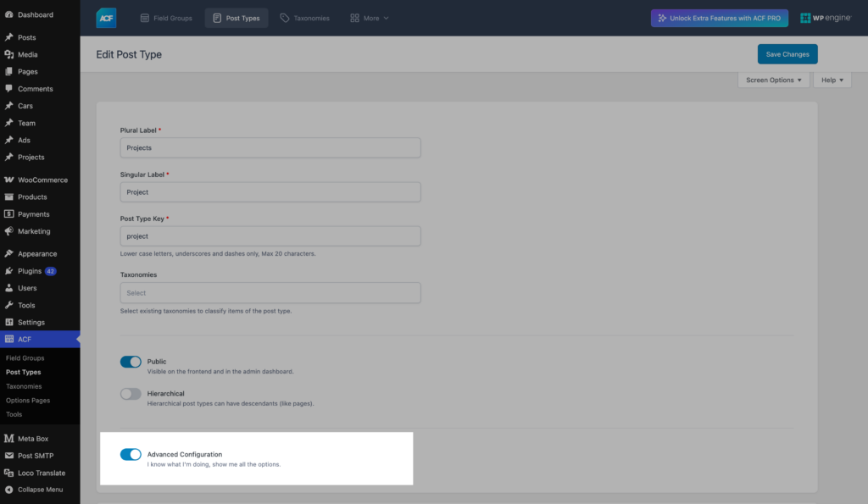The image size is (868, 504).
Task: Click the WooCommerce icon
Action: [8, 180]
